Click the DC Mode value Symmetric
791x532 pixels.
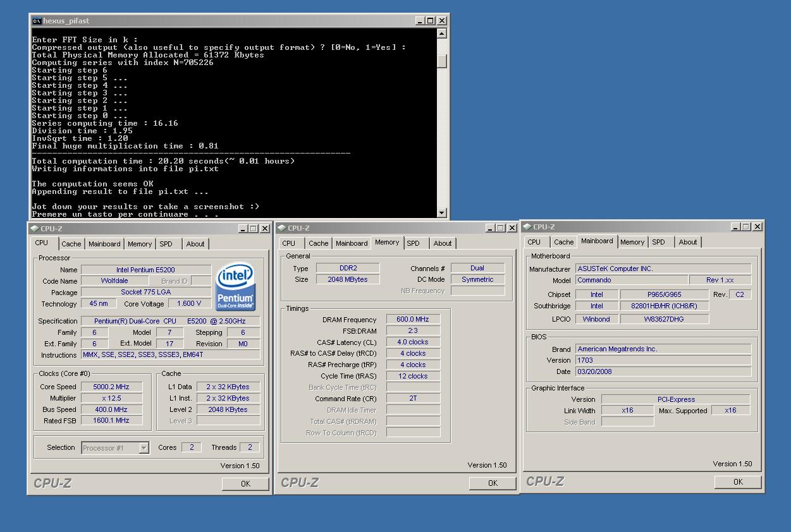click(477, 279)
